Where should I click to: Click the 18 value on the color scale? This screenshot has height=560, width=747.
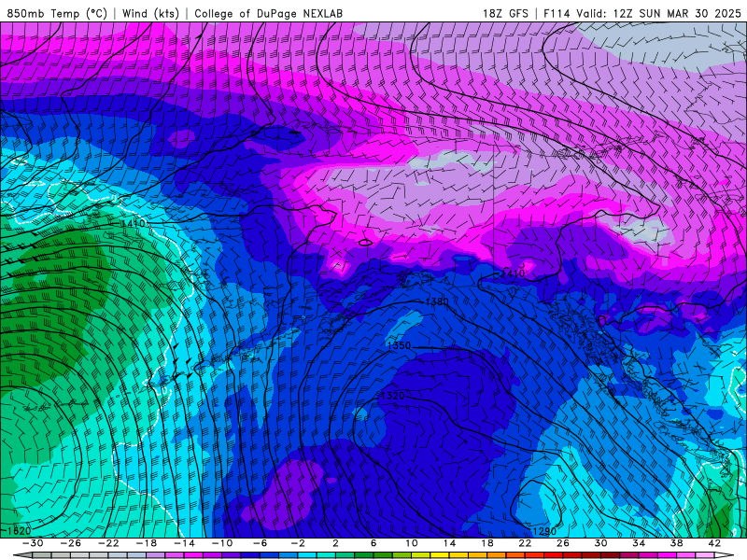click(x=486, y=543)
